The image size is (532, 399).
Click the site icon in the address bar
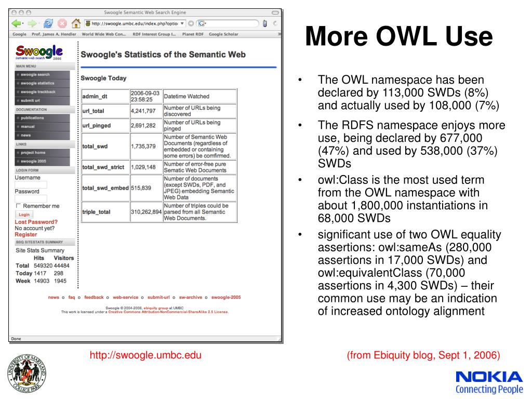[88, 23]
